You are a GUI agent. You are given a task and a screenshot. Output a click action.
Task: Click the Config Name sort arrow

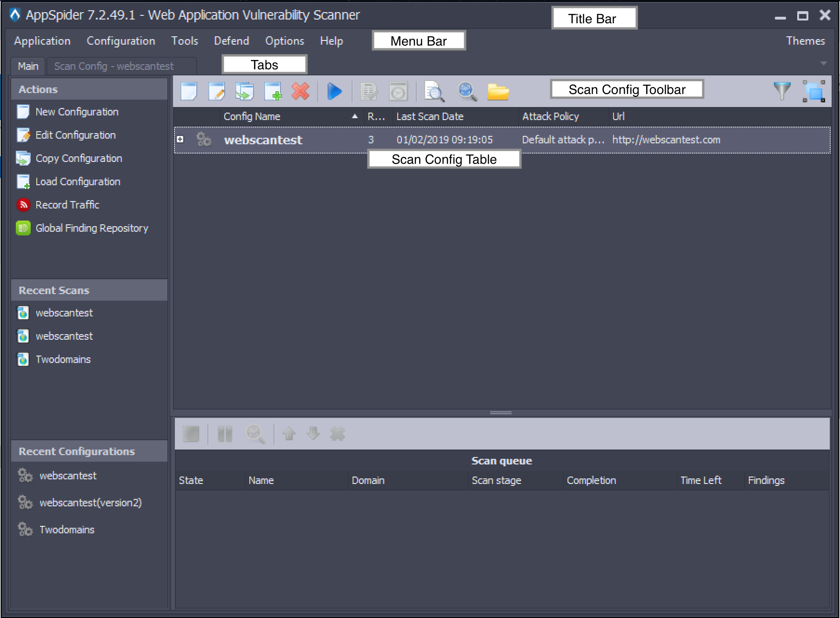[x=355, y=116]
